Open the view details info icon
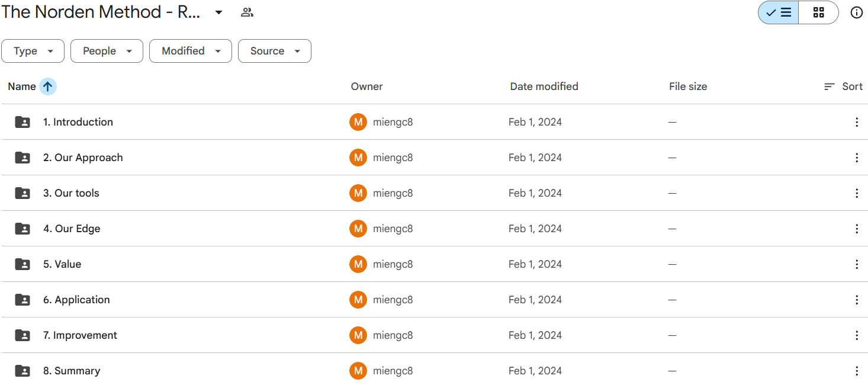The image size is (868, 385). [856, 12]
